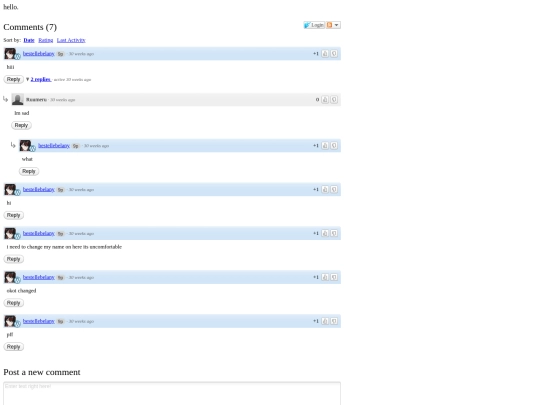
Task: Thumbs down the "okot changed" comment
Action: click(334, 277)
